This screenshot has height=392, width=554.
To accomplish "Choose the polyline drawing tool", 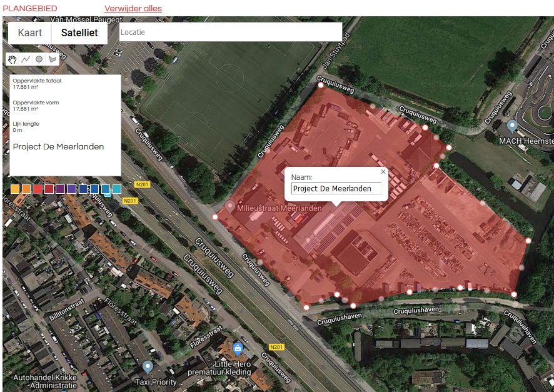I will (x=26, y=59).
